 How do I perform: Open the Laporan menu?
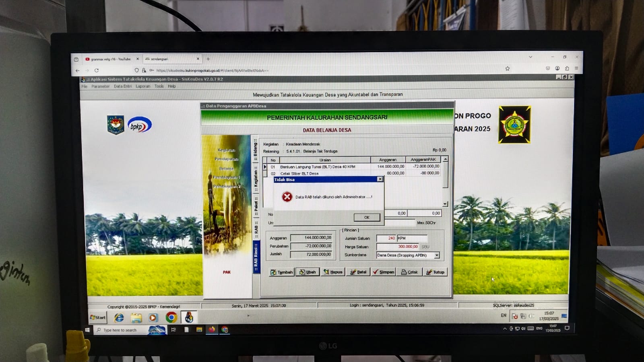coord(142,86)
